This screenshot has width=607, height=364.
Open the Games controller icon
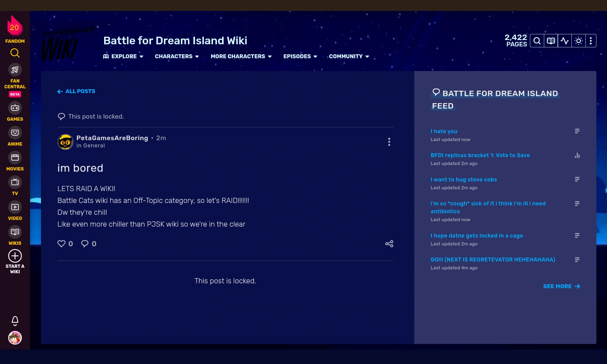click(x=15, y=108)
